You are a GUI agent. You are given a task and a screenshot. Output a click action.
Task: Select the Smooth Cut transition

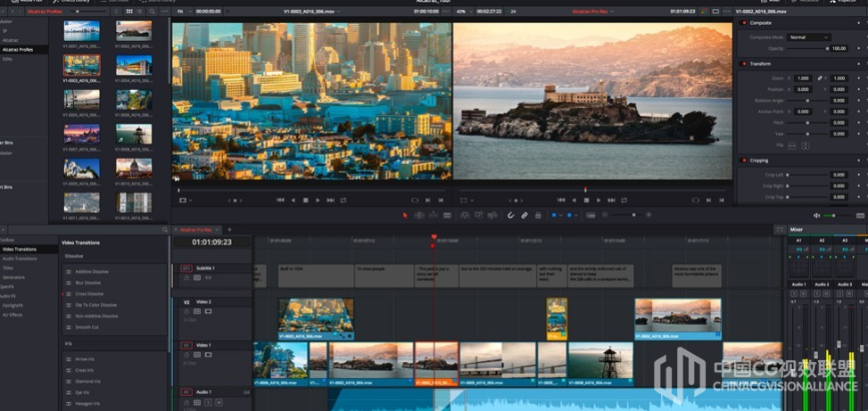(x=87, y=327)
